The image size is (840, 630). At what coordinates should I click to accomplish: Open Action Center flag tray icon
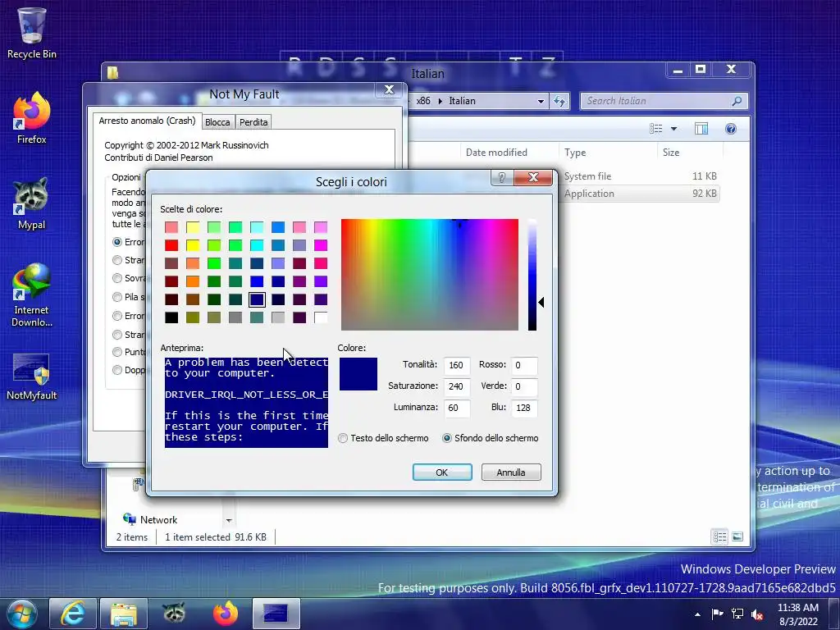pos(717,614)
